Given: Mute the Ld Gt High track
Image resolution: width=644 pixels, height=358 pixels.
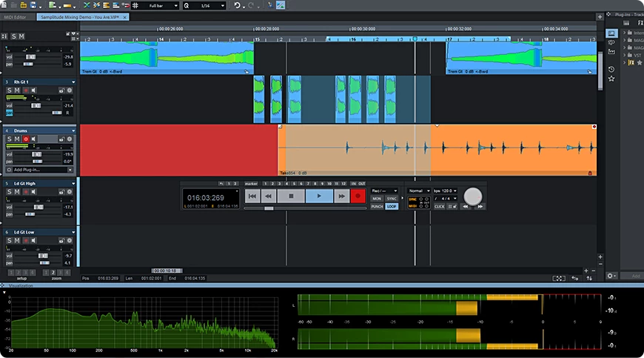Looking at the screenshot, I should coord(18,191).
